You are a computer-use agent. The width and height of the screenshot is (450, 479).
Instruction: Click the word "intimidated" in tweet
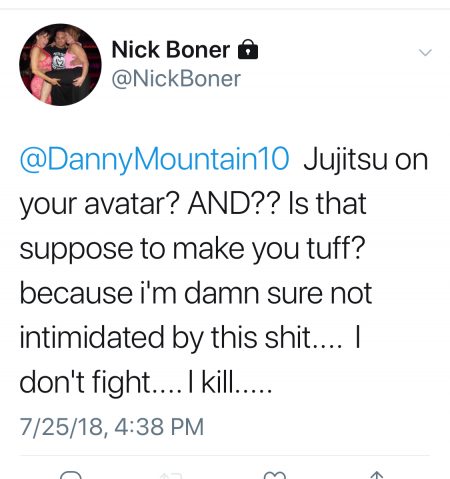[92, 337]
